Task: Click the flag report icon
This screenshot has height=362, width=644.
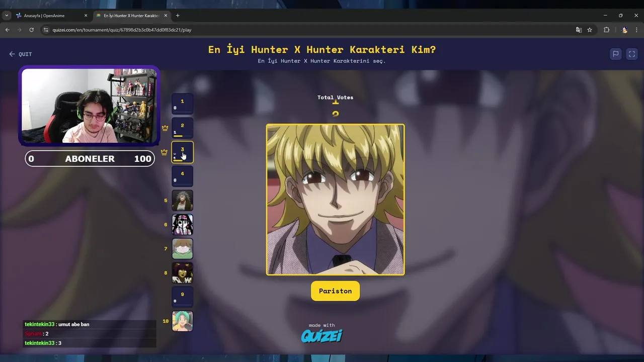Action: tap(615, 54)
